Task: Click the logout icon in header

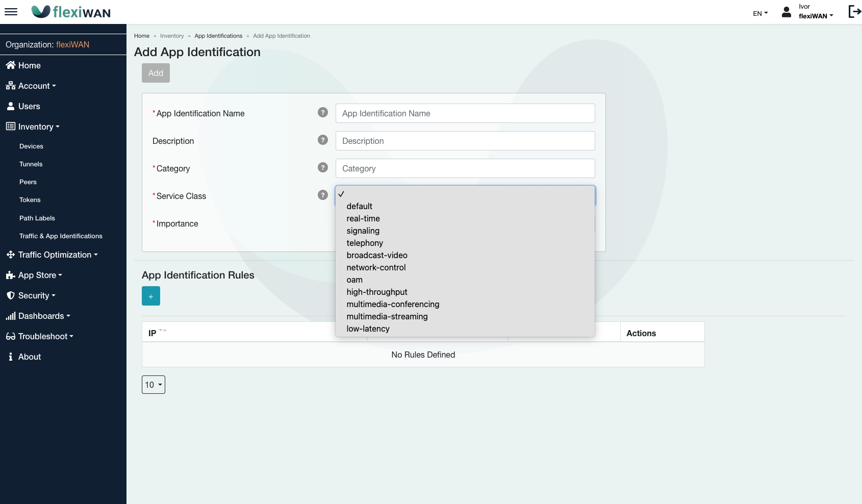Action: [854, 12]
